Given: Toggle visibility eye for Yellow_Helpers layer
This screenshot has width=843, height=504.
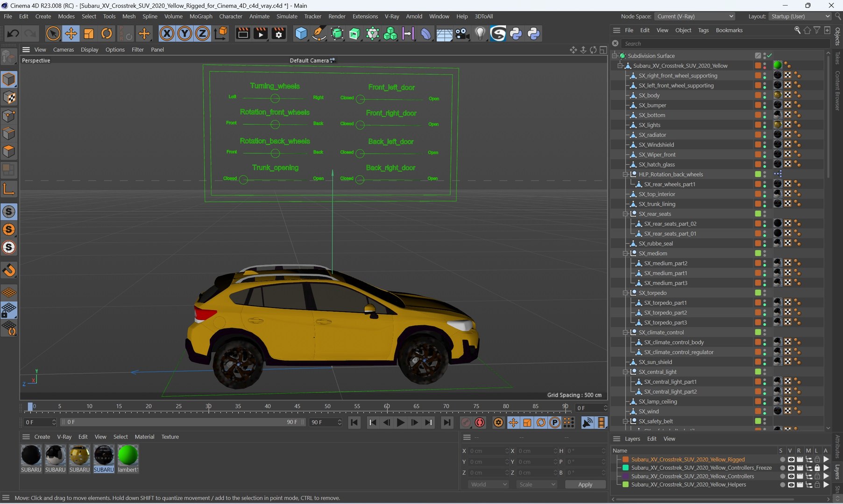Looking at the screenshot, I should [791, 485].
